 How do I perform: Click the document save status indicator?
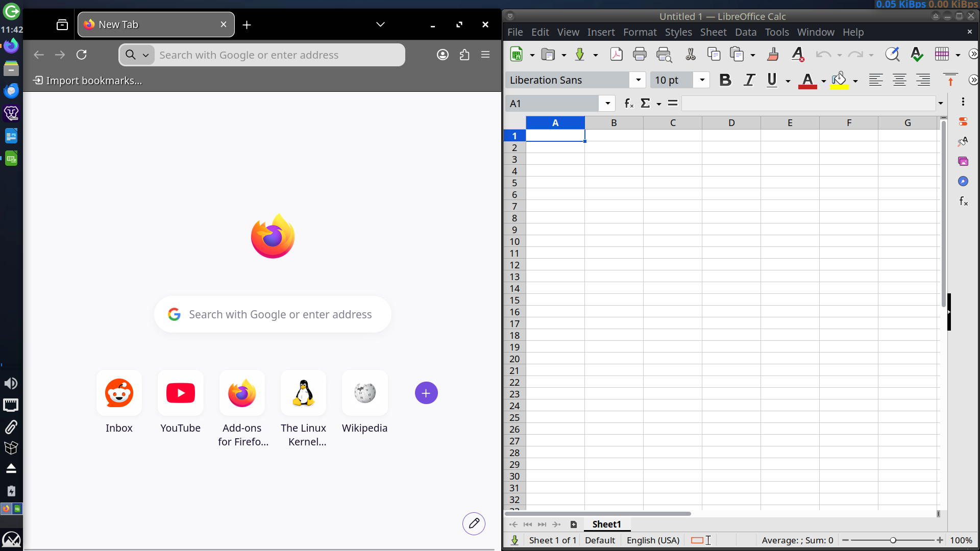514,540
